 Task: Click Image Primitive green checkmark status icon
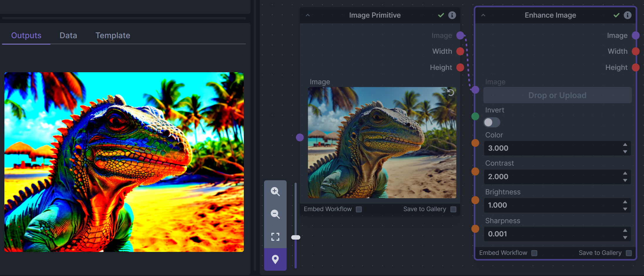click(441, 15)
